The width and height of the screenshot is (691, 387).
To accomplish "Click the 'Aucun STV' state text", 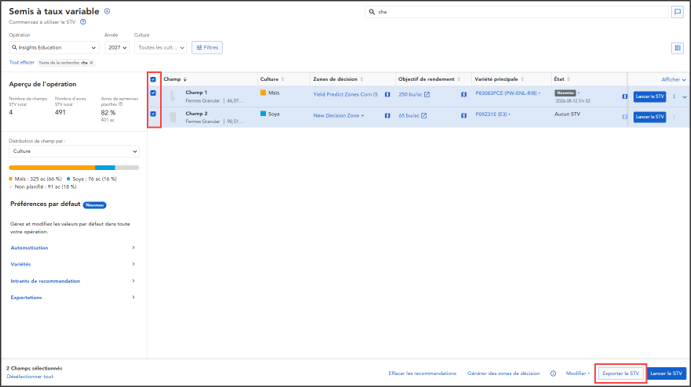I will [567, 114].
